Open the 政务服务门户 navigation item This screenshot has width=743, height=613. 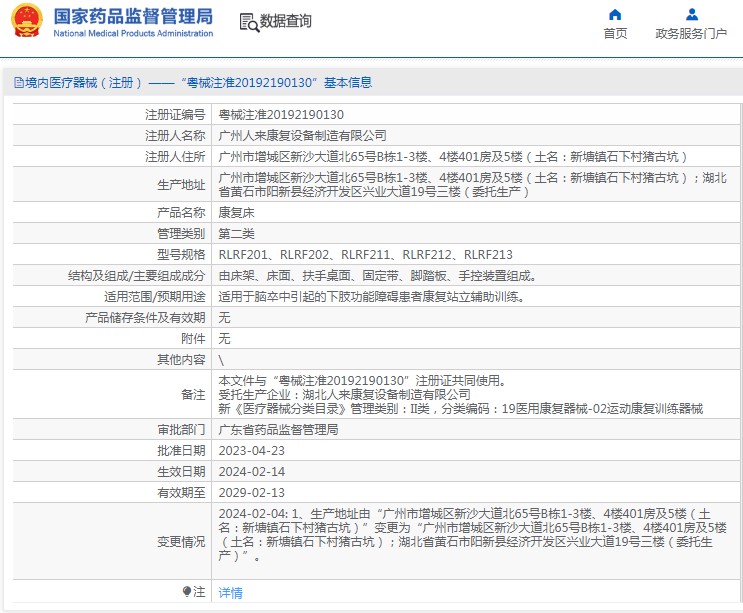pos(691,33)
